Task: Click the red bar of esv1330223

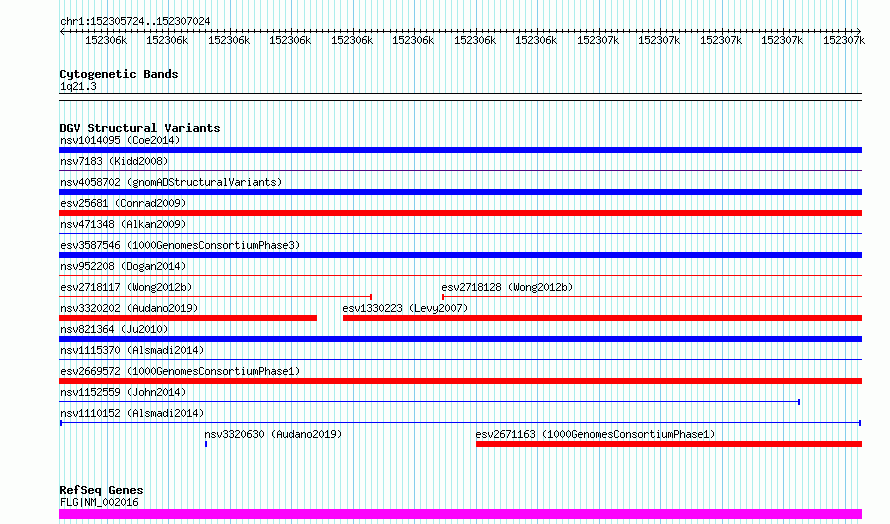Action: pyautogui.click(x=602, y=318)
